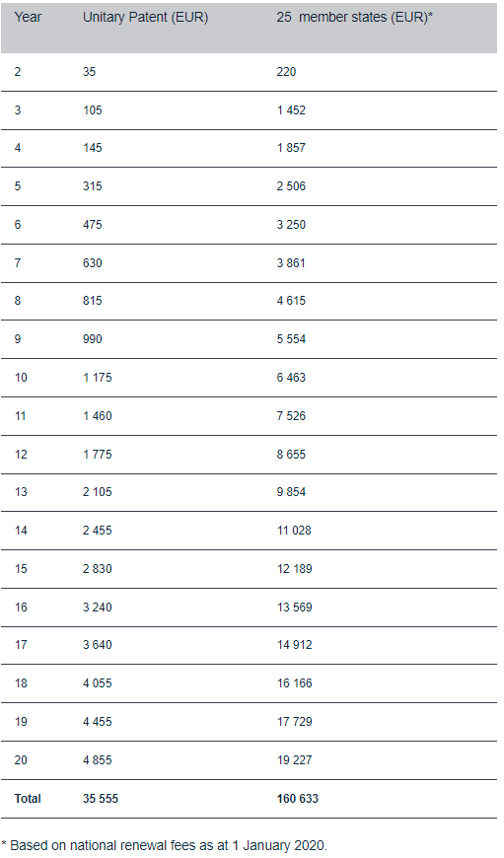Select the 2 105 fee for year 13
504x858 pixels.
point(98,492)
